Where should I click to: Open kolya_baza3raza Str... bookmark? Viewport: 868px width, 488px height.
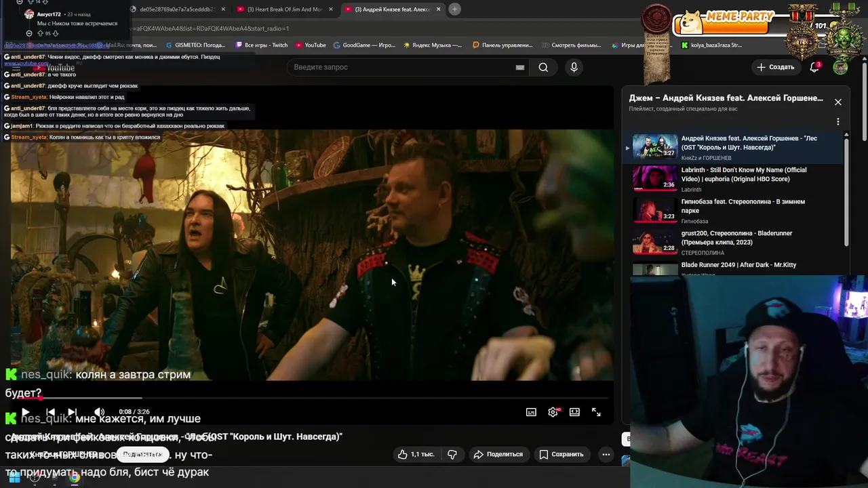click(711, 45)
